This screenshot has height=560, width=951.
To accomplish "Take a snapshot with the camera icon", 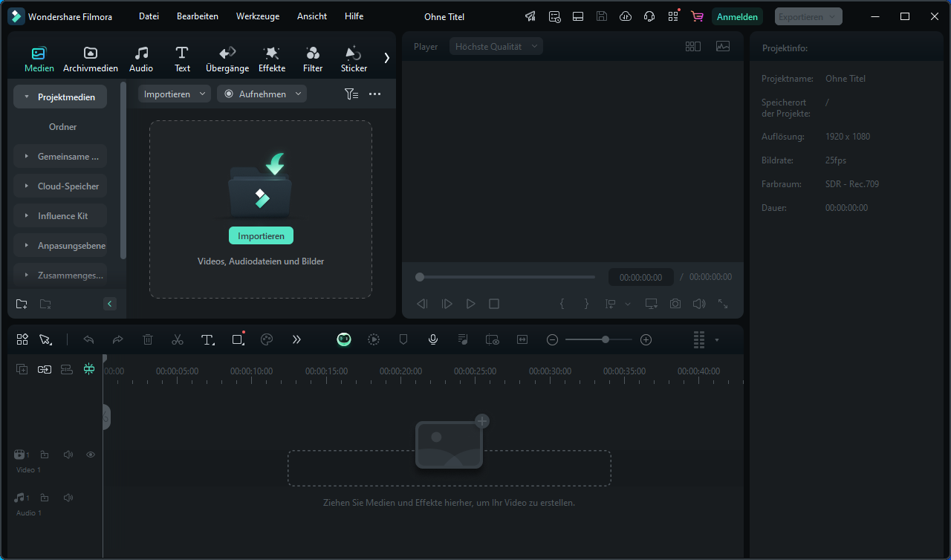I will [x=675, y=304].
